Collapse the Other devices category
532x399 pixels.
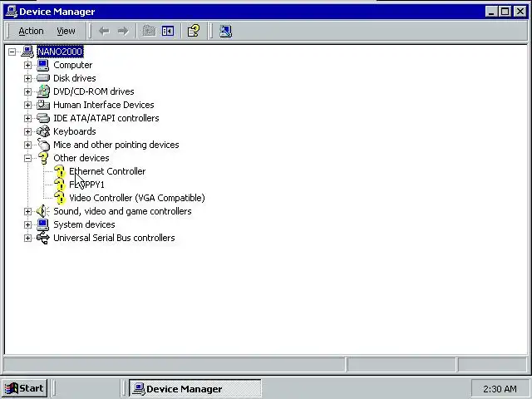(x=27, y=158)
